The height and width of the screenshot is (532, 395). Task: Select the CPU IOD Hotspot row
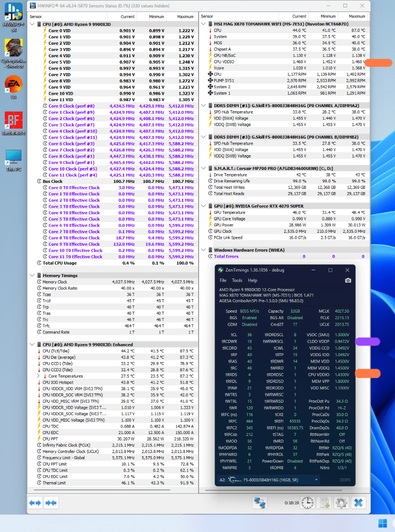(x=113, y=382)
